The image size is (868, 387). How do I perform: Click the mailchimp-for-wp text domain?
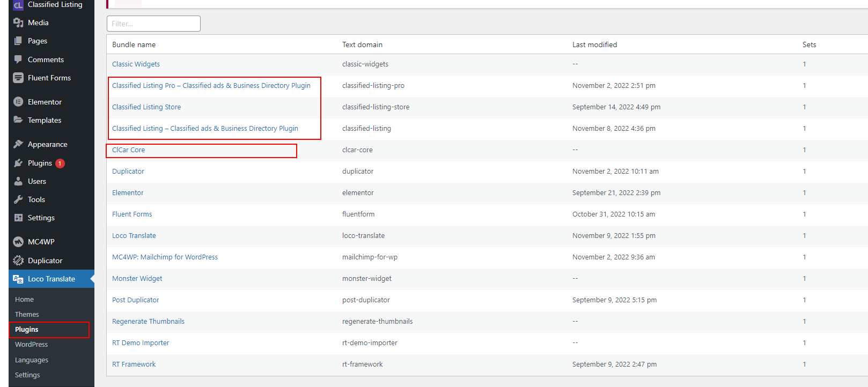pyautogui.click(x=370, y=257)
